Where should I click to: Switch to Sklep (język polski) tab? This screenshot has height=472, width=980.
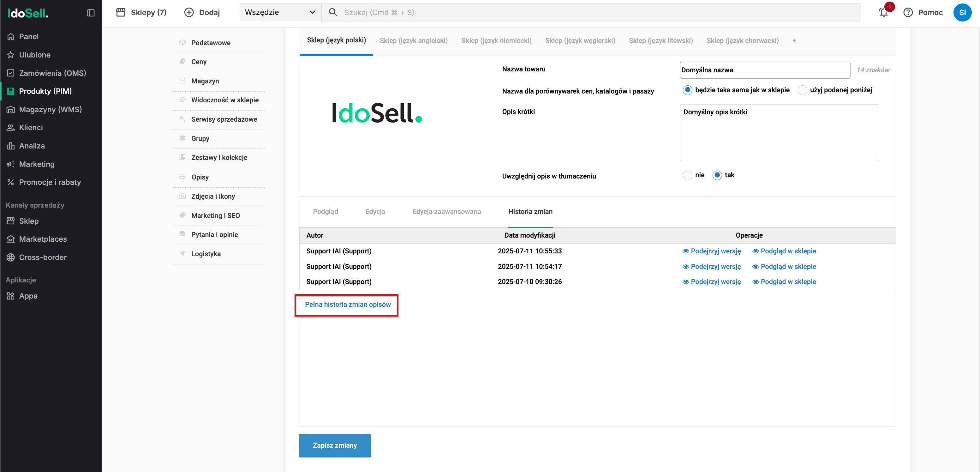(336, 40)
